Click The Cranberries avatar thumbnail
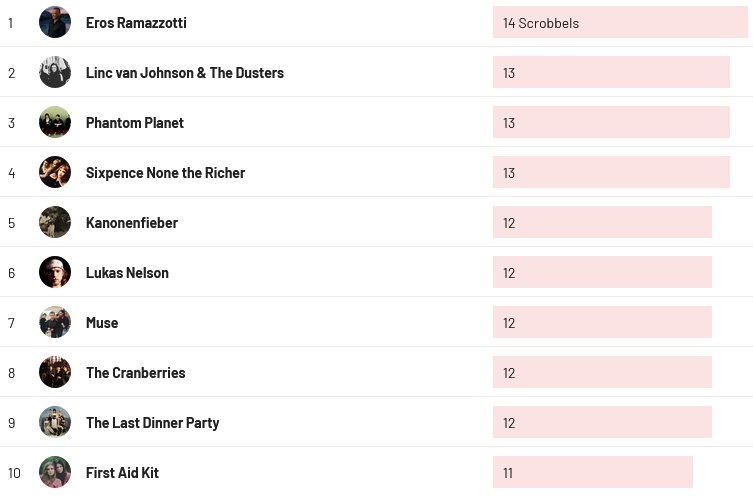The image size is (753, 496). point(55,372)
